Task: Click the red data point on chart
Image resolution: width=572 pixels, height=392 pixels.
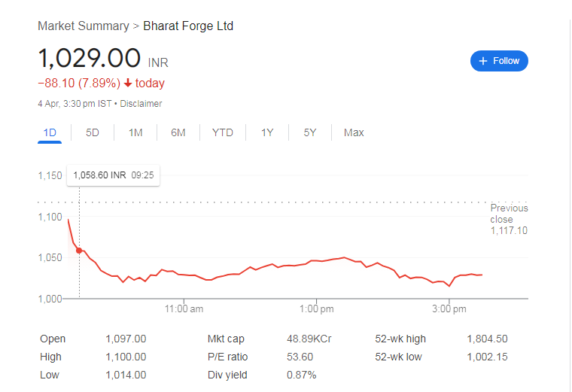Action: 79,251
